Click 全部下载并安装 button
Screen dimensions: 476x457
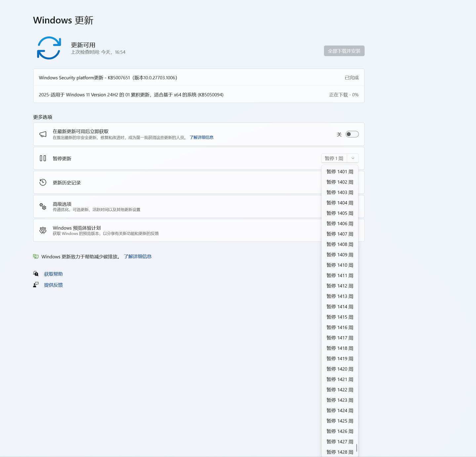(344, 51)
